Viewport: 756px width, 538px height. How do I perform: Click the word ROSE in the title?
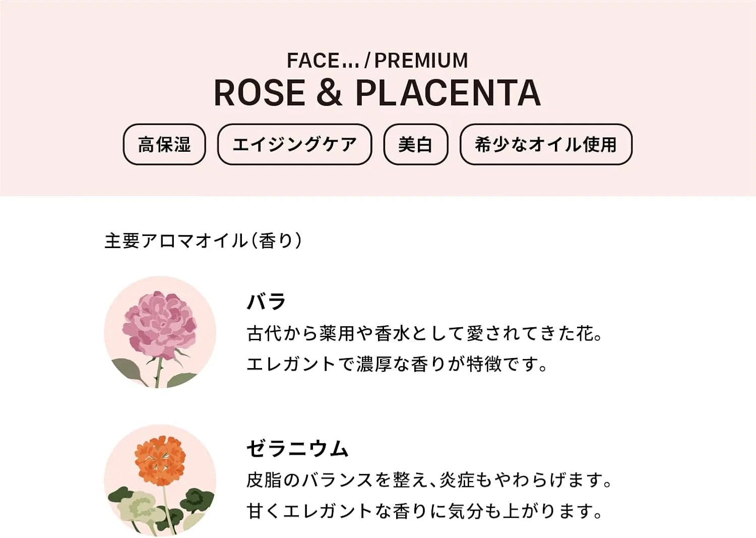(260, 93)
